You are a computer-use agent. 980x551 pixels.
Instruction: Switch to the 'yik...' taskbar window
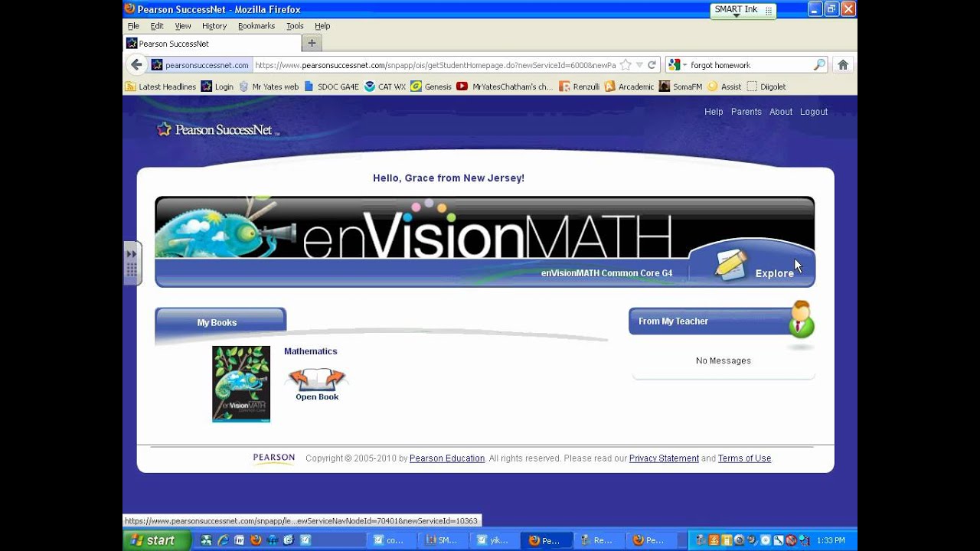[495, 540]
